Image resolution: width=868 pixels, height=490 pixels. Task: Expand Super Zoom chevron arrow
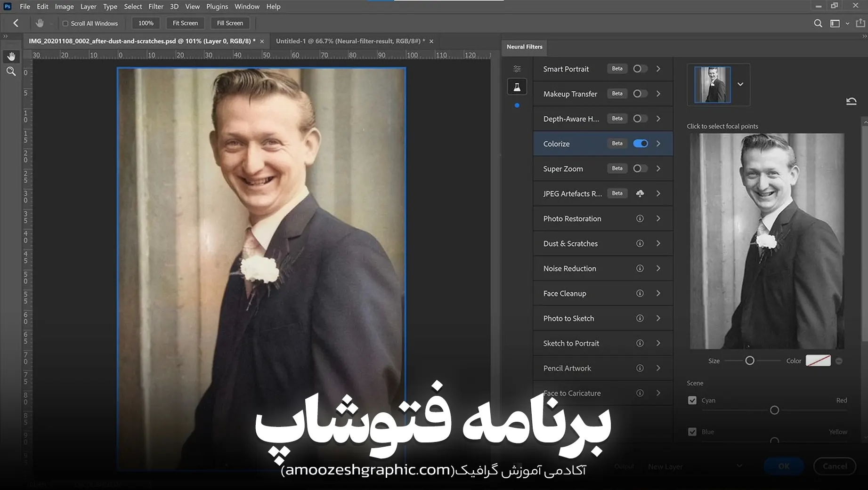(658, 169)
